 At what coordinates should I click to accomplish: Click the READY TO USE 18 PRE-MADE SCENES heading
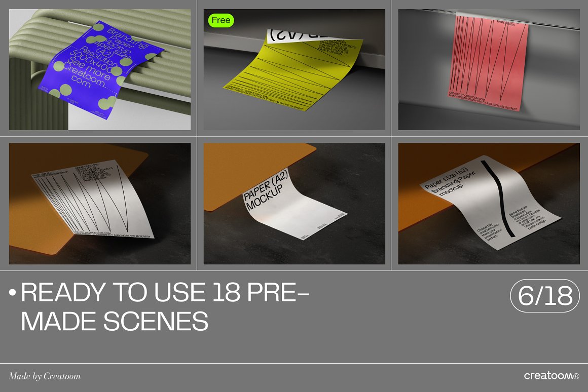click(165, 306)
